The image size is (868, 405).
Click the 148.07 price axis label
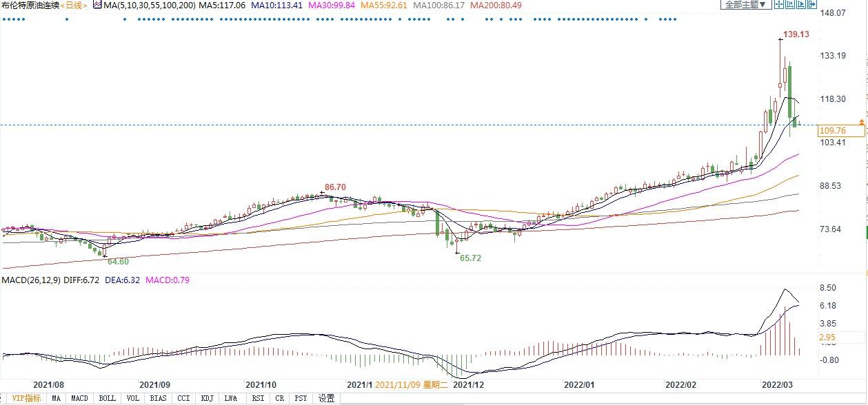(x=832, y=12)
